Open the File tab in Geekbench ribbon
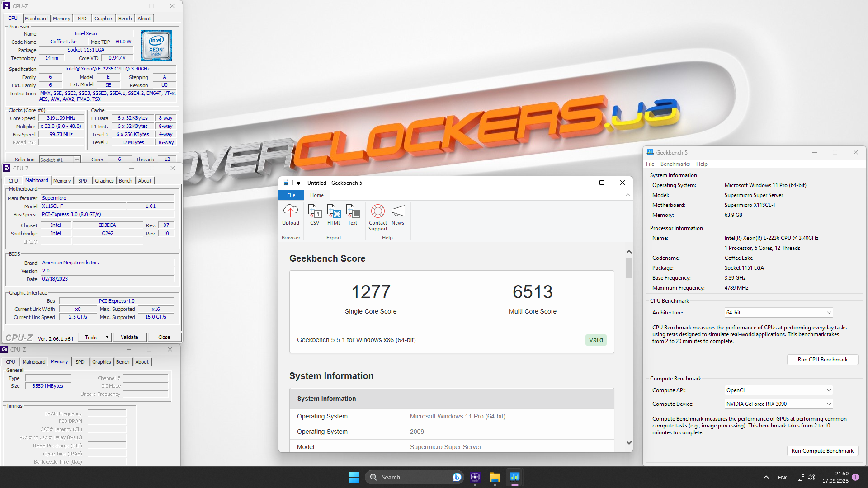This screenshot has height=488, width=868. tap(291, 195)
